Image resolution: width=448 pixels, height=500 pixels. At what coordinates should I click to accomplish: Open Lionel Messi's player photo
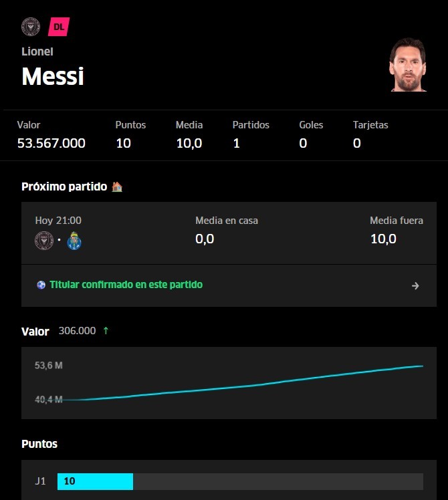408,65
